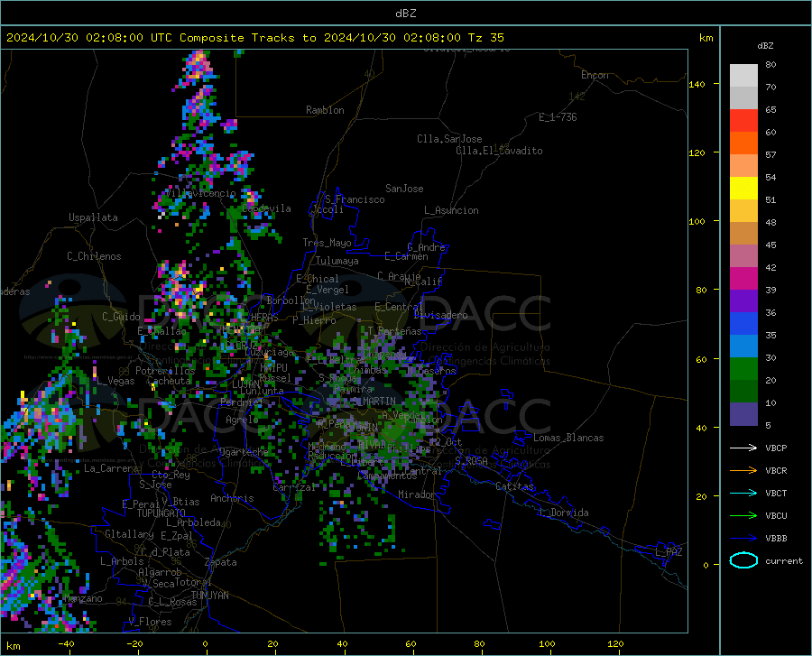Click the dBZ title at top
This screenshot has height=656, width=812.
click(x=405, y=14)
